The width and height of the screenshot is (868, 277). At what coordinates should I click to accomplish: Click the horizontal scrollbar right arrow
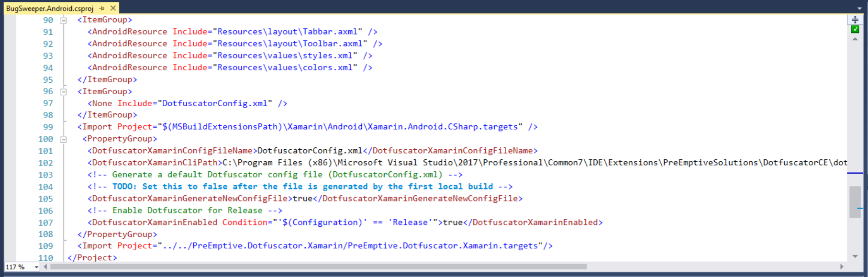coord(842,266)
